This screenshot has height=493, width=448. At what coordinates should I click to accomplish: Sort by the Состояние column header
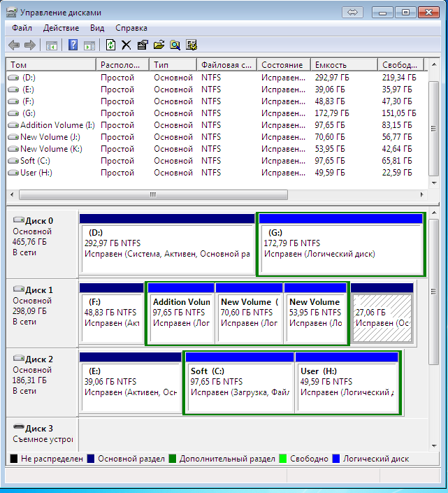284,65
